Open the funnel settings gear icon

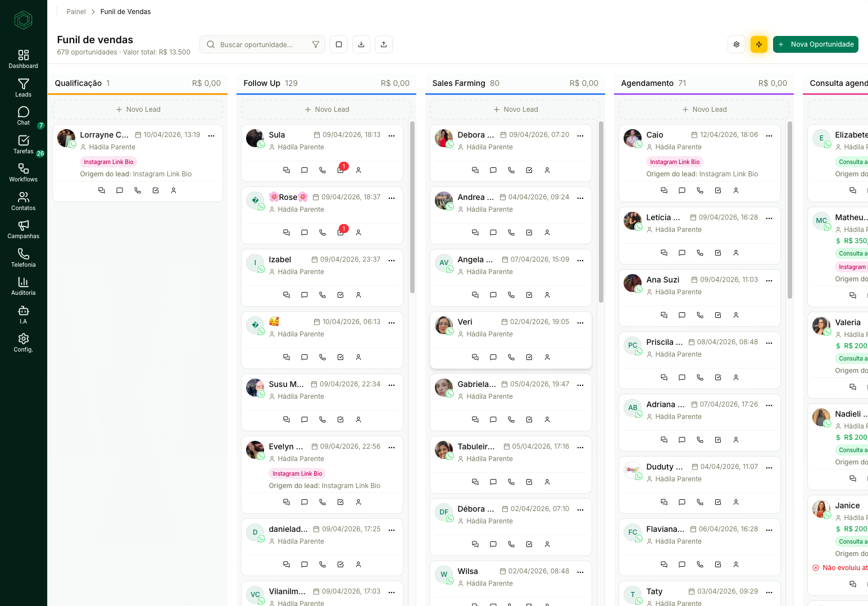(737, 44)
